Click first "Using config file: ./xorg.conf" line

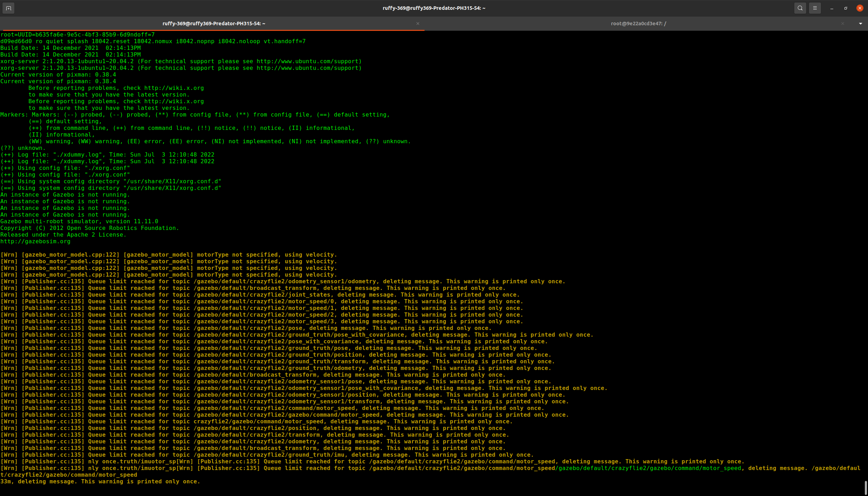(65, 168)
